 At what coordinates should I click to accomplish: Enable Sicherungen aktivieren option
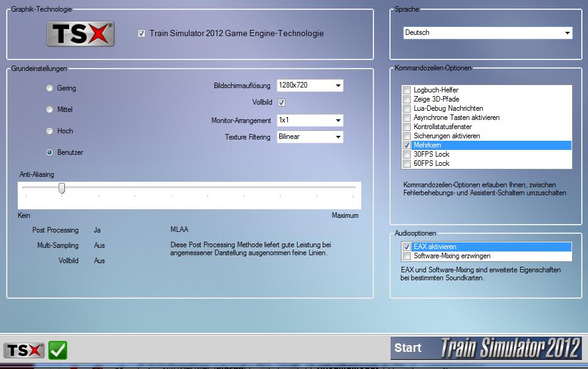tap(406, 136)
